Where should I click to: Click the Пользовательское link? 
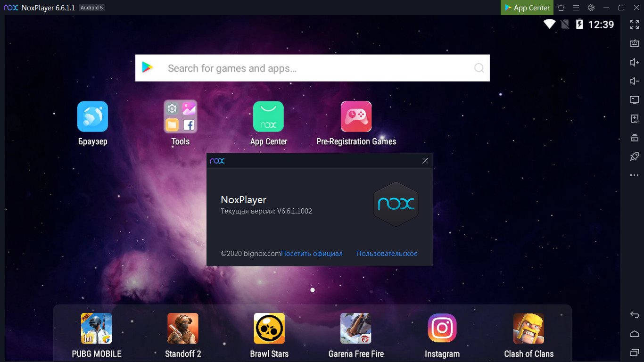tap(387, 254)
